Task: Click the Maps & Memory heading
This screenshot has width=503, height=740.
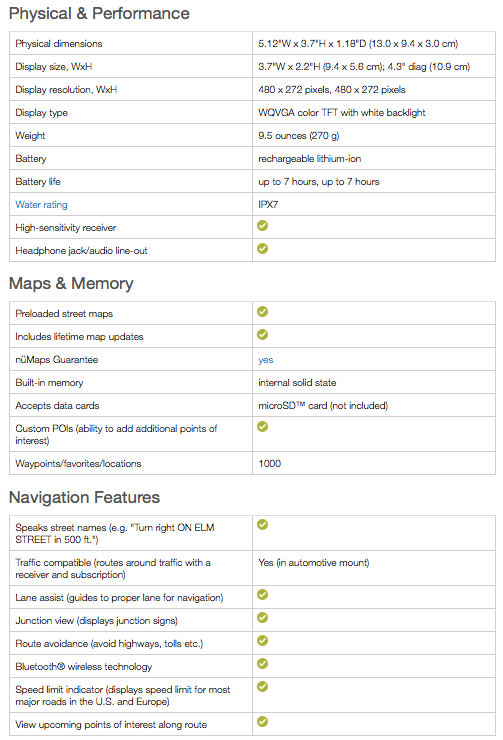Action: (71, 283)
